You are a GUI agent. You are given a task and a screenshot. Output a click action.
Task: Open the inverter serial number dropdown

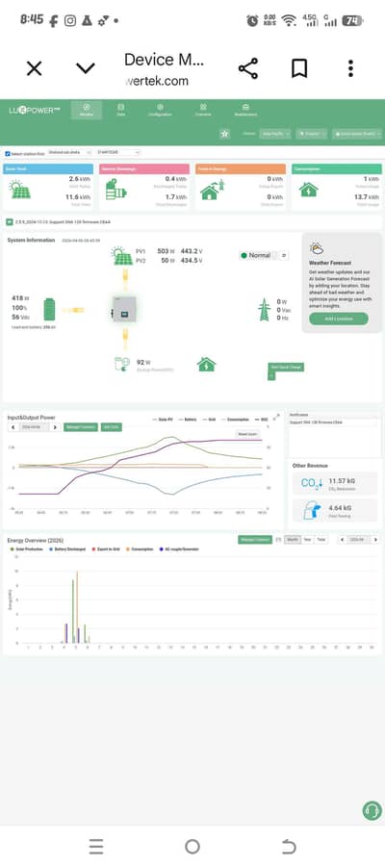point(118,152)
